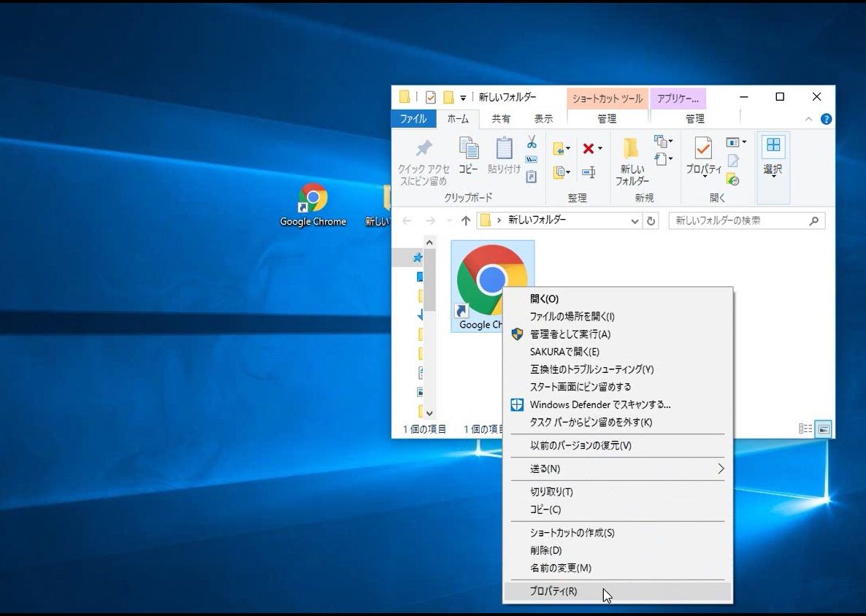866x616 pixels.
Task: Switch to Details view icon in status bar
Action: coord(805,428)
